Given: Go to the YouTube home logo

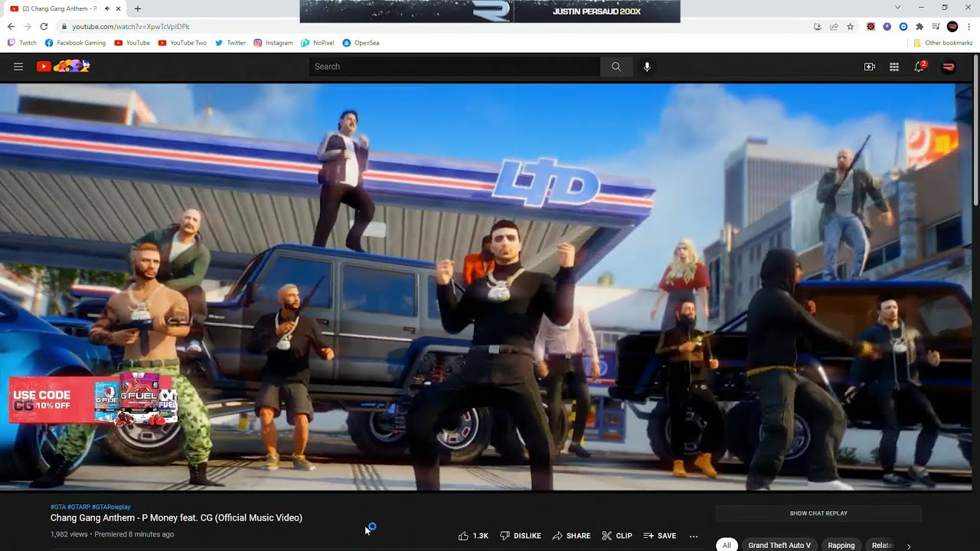Looking at the screenshot, I should click(63, 67).
